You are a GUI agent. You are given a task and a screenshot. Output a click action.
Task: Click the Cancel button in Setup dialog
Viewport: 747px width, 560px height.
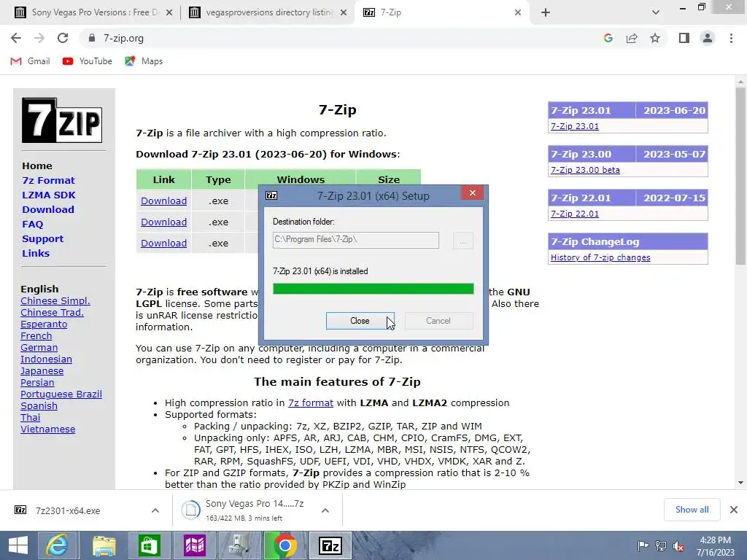pyautogui.click(x=438, y=321)
